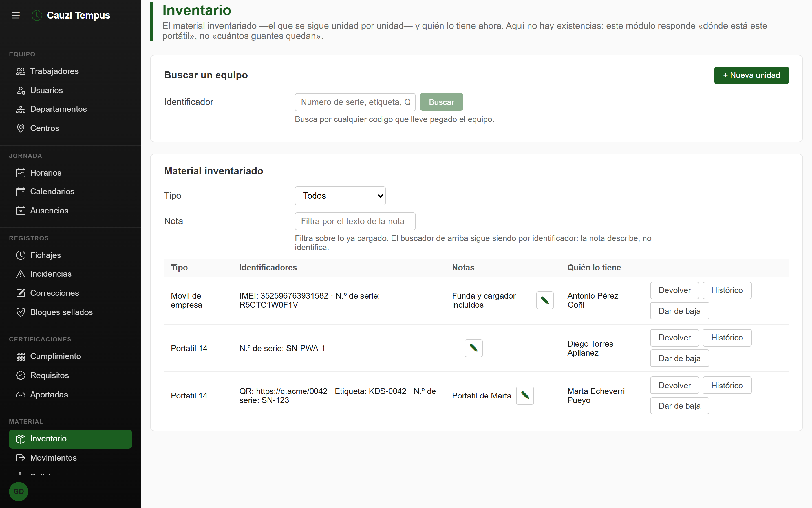Click the Correcciones edit icon
The image size is (812, 508).
tap(21, 293)
